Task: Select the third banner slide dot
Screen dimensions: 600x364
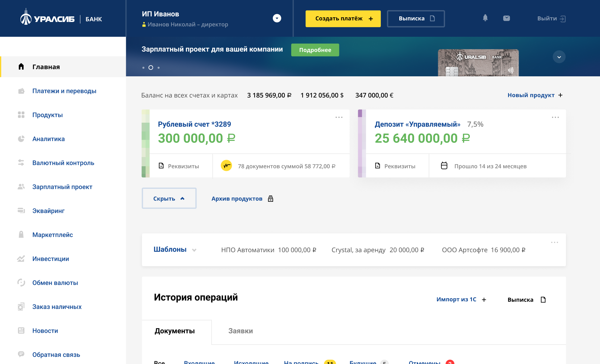Action: pos(159,68)
